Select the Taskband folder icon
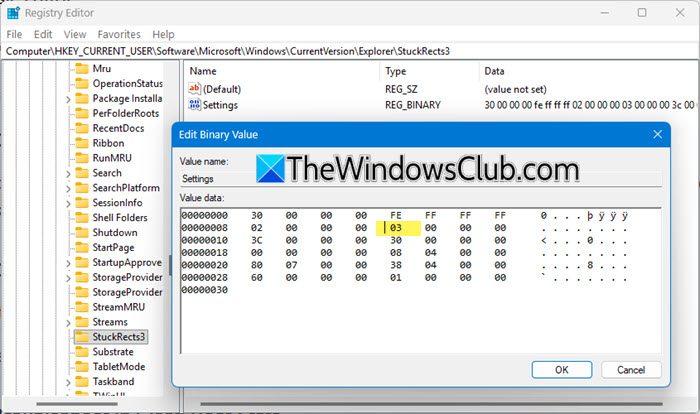Image resolution: width=700 pixels, height=414 pixels. [82, 381]
